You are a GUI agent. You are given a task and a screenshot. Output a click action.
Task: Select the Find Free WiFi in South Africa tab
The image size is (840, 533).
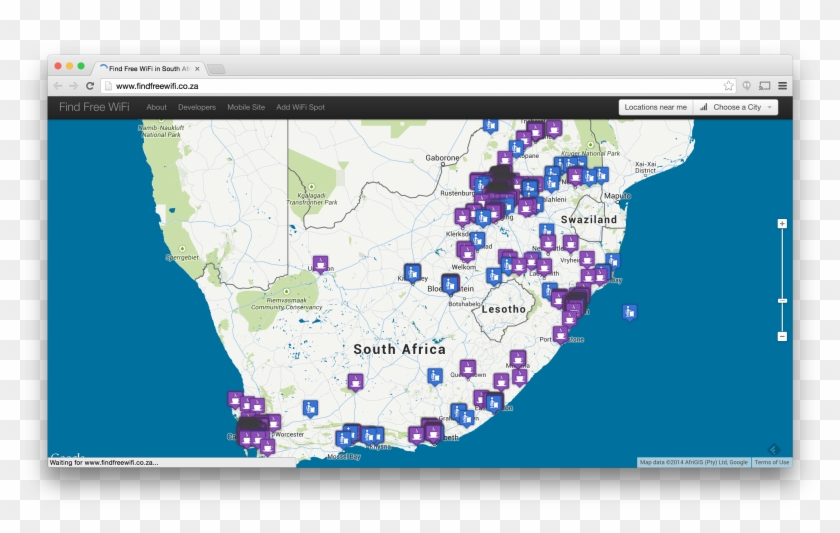149,69
